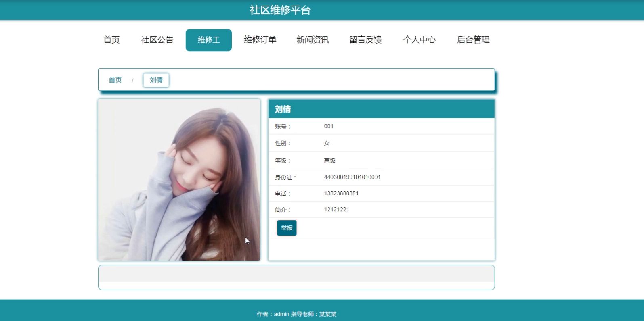Click the 刘倩 name header in details panel
The image size is (644, 321).
[x=283, y=109]
